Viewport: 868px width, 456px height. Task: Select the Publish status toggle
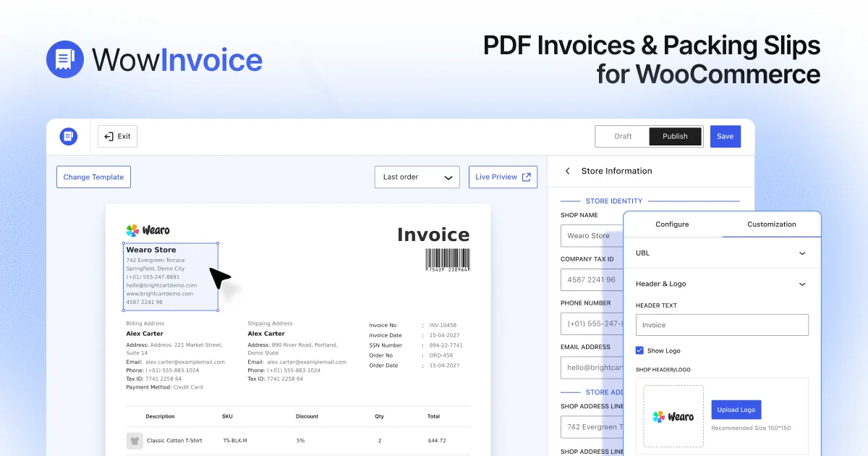pos(676,136)
